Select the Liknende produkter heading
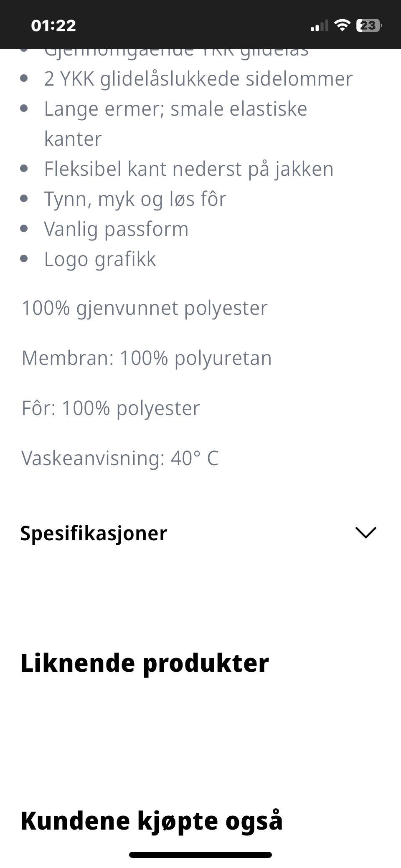Viewport: 401px width, 868px height. point(145,663)
